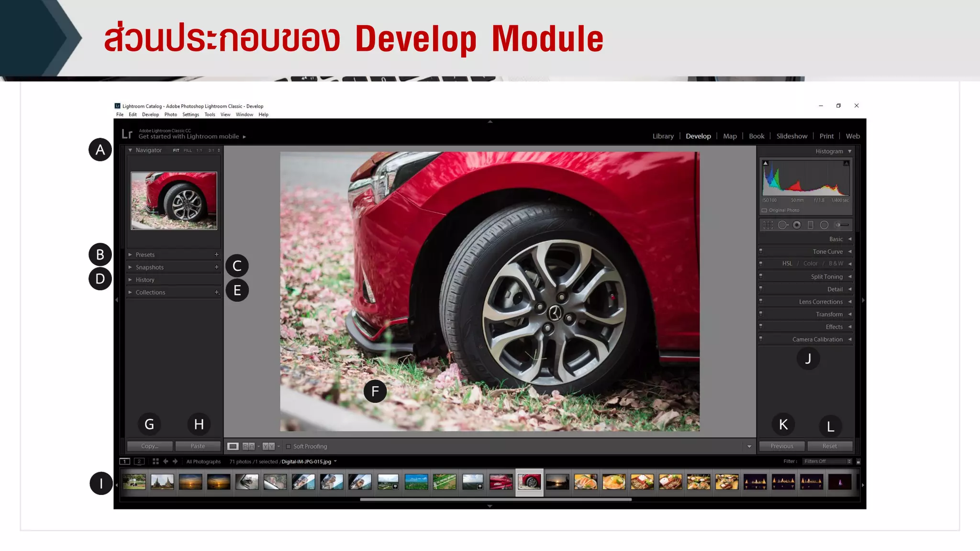Select the Adjustment Brush tool
This screenshot has height=551, width=980.
842,225
